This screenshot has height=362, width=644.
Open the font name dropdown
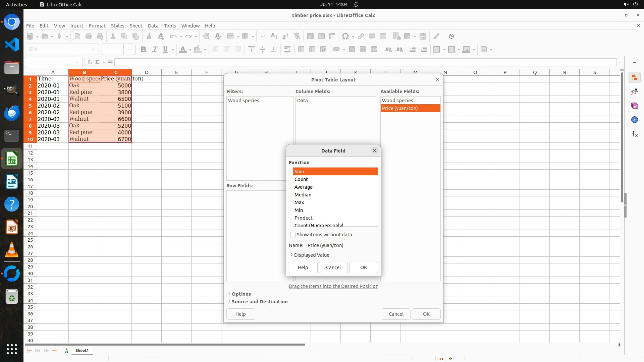pyautogui.click(x=93, y=49)
